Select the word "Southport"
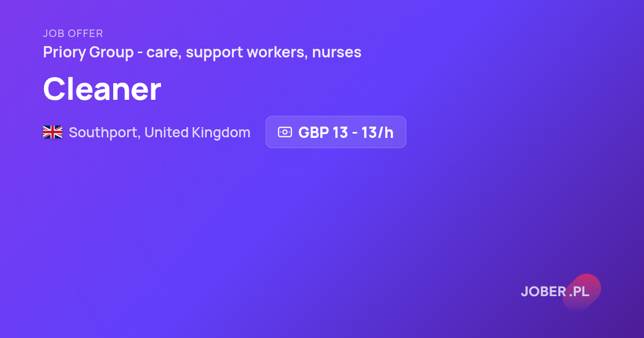 click(103, 133)
